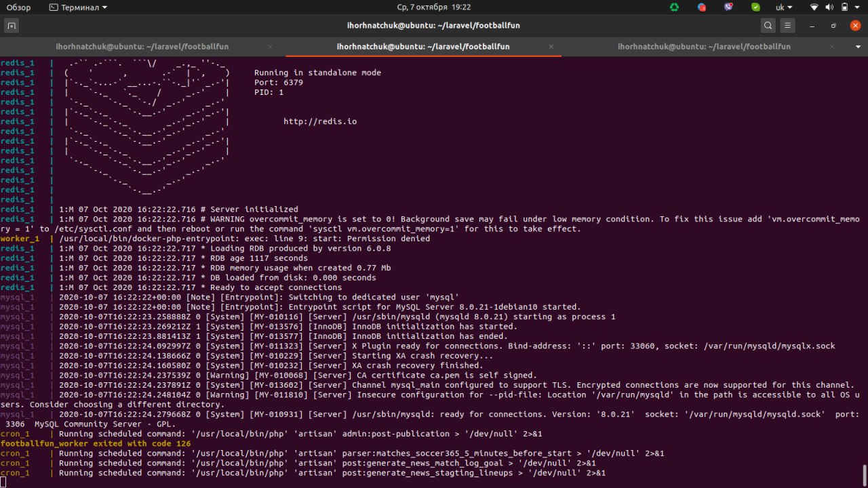Open the Wi-Fi network indicator

pyautogui.click(x=814, y=7)
